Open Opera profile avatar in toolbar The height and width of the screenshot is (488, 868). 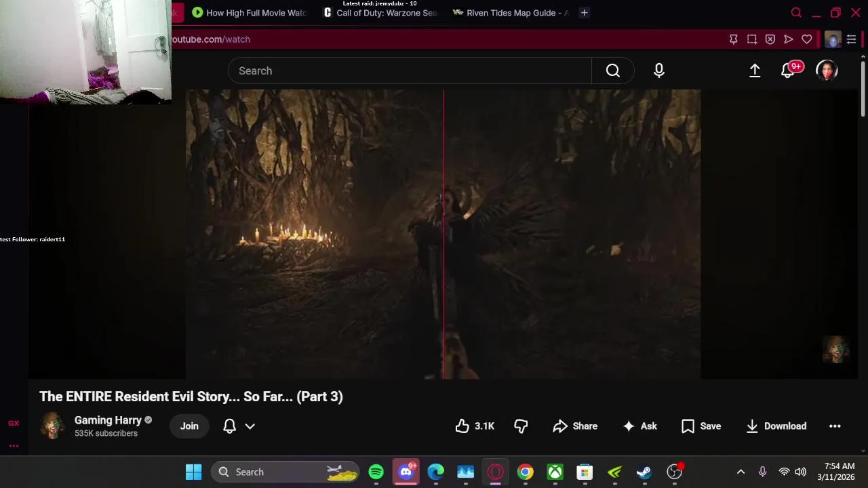tap(833, 39)
